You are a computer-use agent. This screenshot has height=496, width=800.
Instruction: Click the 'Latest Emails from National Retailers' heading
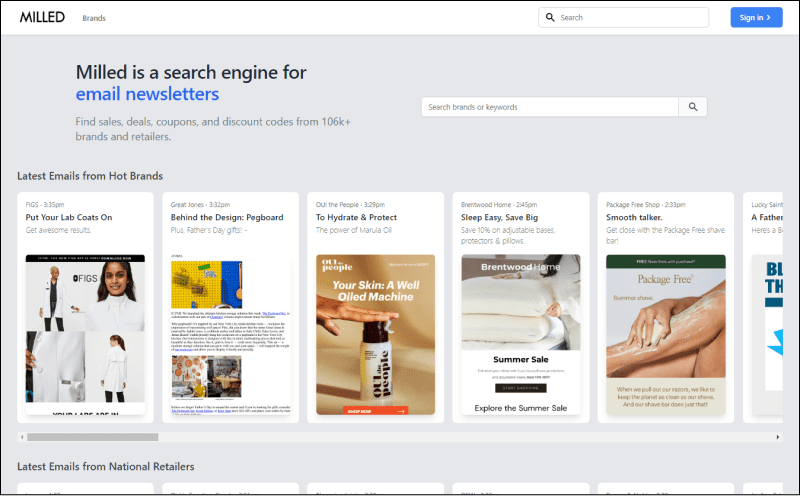coord(106,467)
